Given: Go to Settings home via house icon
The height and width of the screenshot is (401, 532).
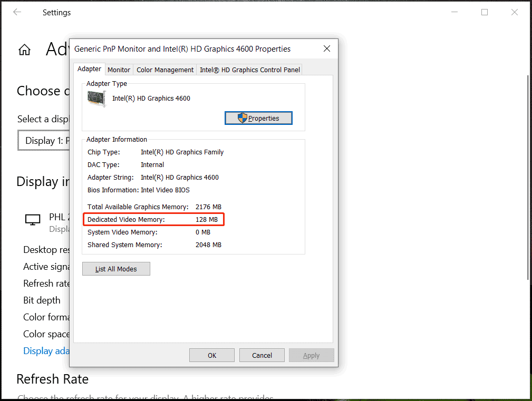Looking at the screenshot, I should 24,50.
